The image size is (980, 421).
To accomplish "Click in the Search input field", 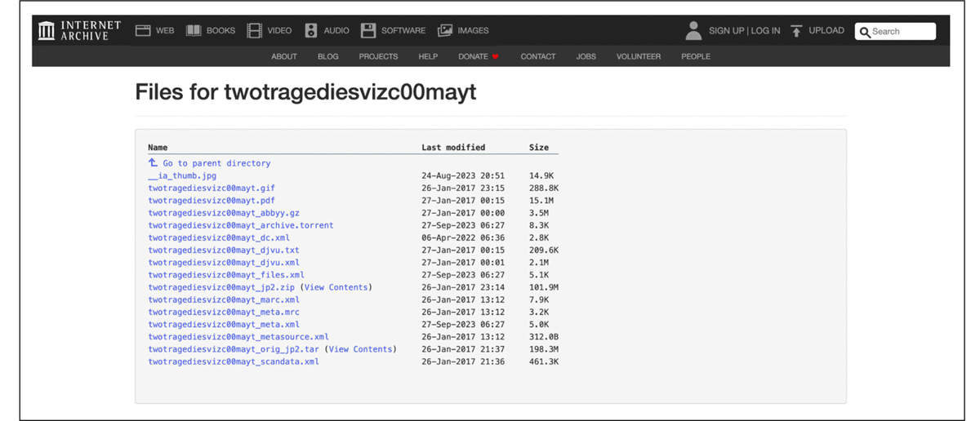I will tap(902, 32).
